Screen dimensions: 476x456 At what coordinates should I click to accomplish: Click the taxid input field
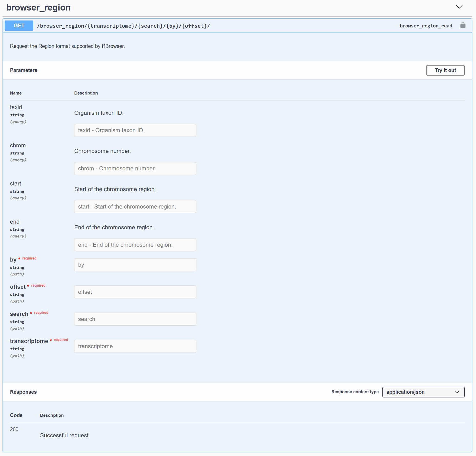(x=135, y=130)
